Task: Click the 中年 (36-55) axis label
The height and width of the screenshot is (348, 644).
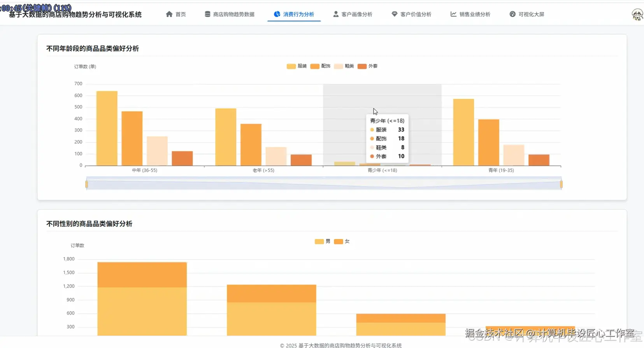Action: pyautogui.click(x=144, y=170)
